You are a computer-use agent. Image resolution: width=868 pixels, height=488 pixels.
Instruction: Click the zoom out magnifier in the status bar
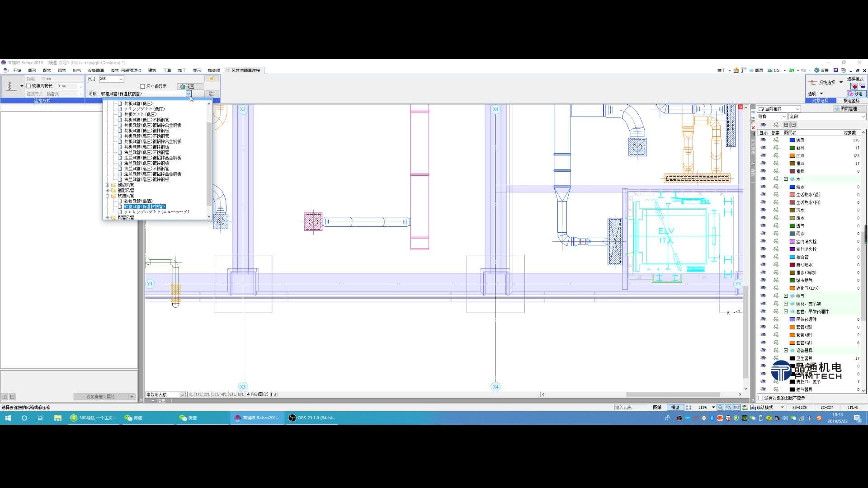click(720, 408)
